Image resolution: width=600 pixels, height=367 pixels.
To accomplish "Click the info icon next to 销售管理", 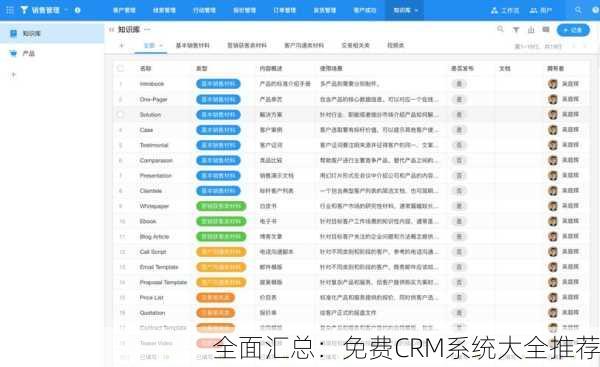I will (x=77, y=10).
